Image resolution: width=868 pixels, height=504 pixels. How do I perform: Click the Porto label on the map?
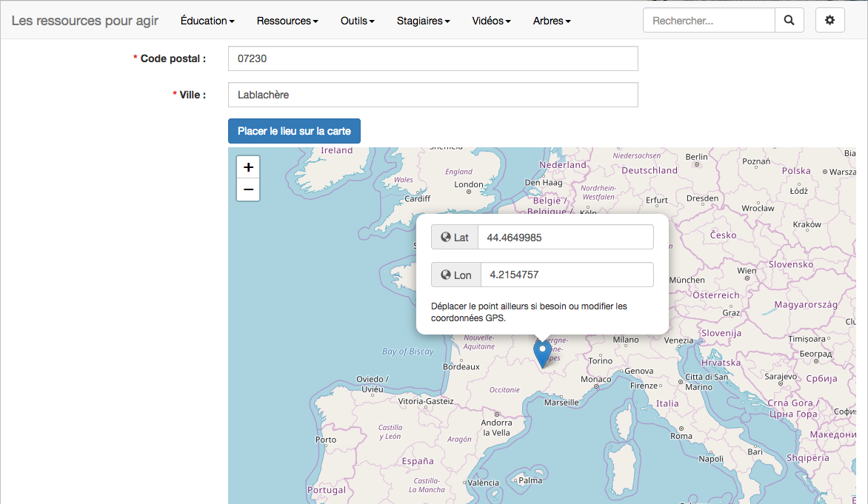(x=326, y=440)
